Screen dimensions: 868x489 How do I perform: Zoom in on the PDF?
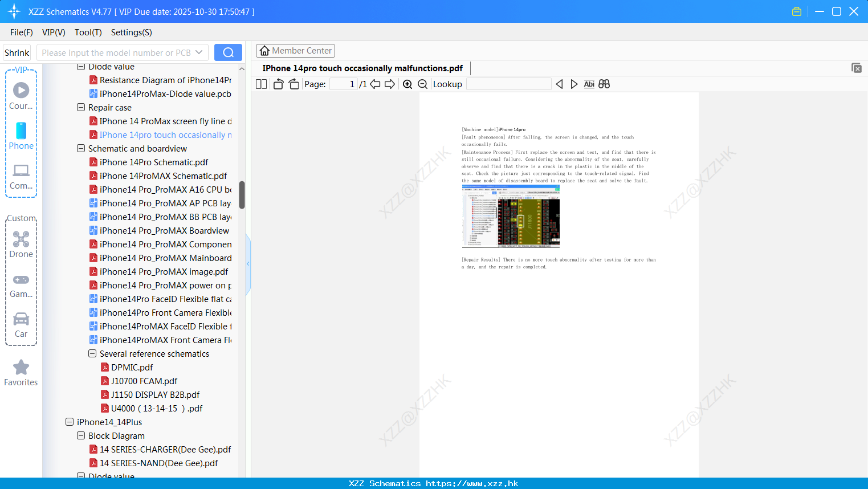407,84
